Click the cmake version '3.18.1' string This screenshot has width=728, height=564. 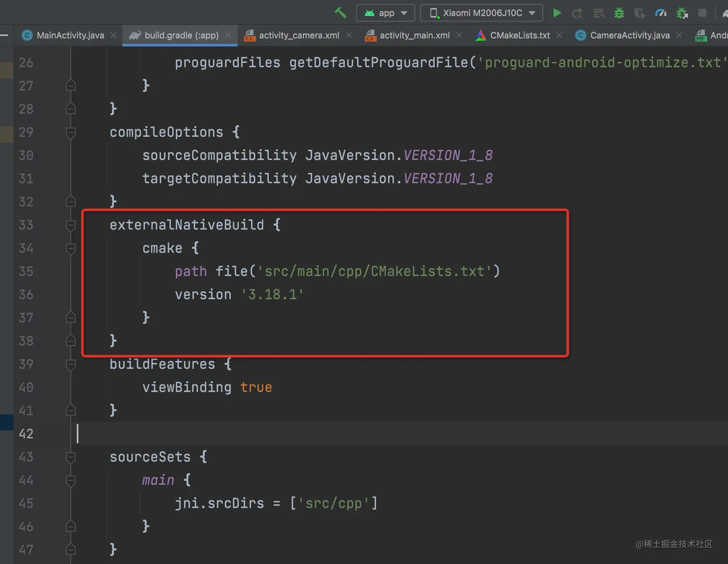pos(273,294)
